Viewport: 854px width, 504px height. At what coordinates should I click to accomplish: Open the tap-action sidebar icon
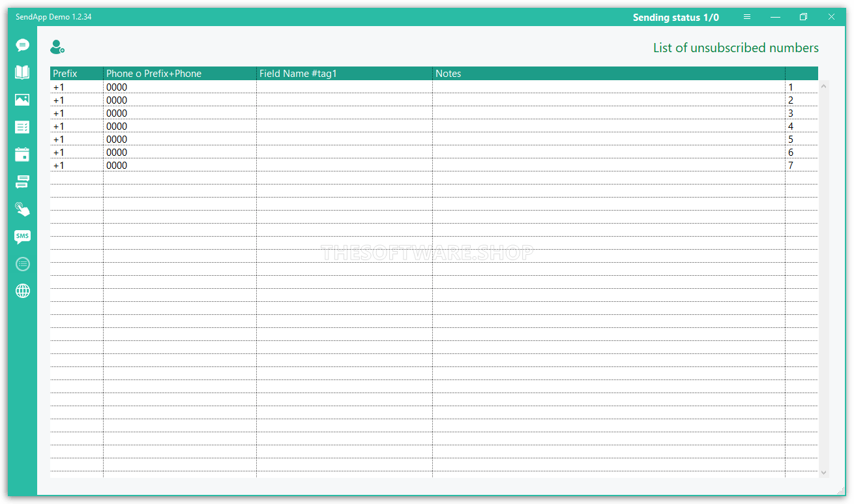23,209
